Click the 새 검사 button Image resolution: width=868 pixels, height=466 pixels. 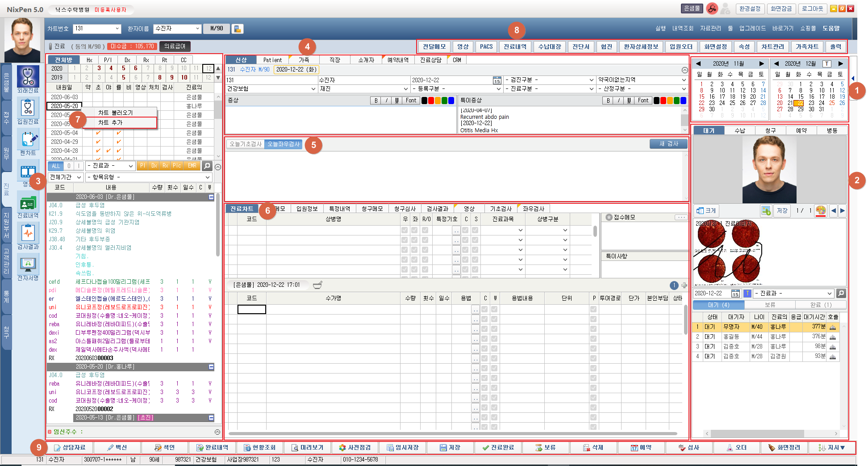click(668, 144)
